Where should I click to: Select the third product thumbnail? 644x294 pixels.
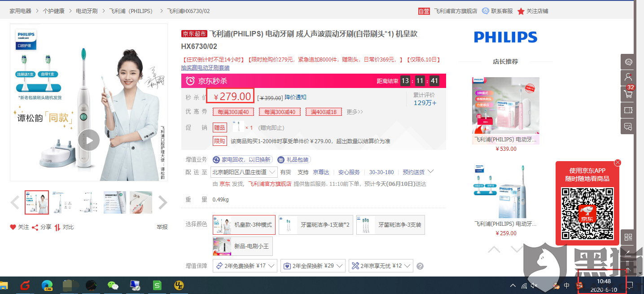pyautogui.click(x=89, y=202)
